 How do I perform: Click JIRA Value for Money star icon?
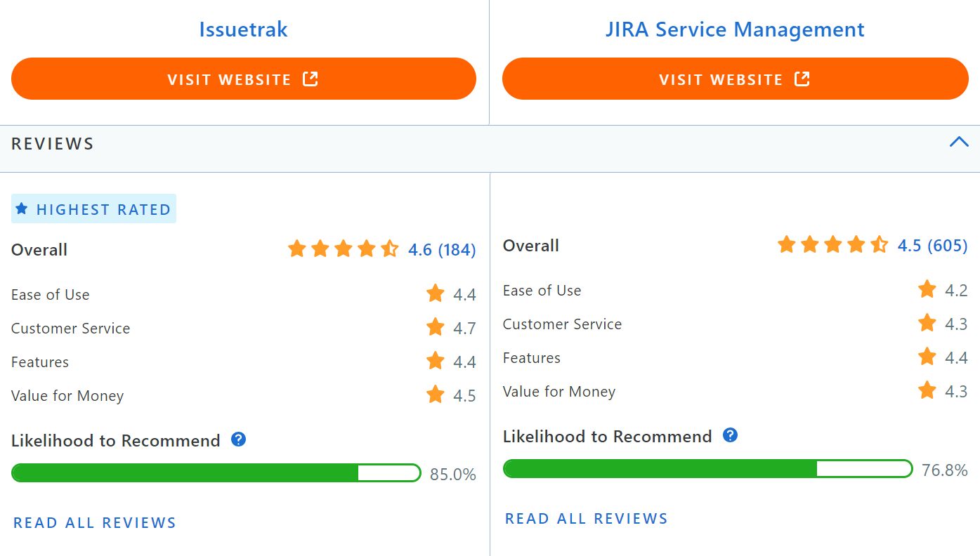(x=927, y=390)
